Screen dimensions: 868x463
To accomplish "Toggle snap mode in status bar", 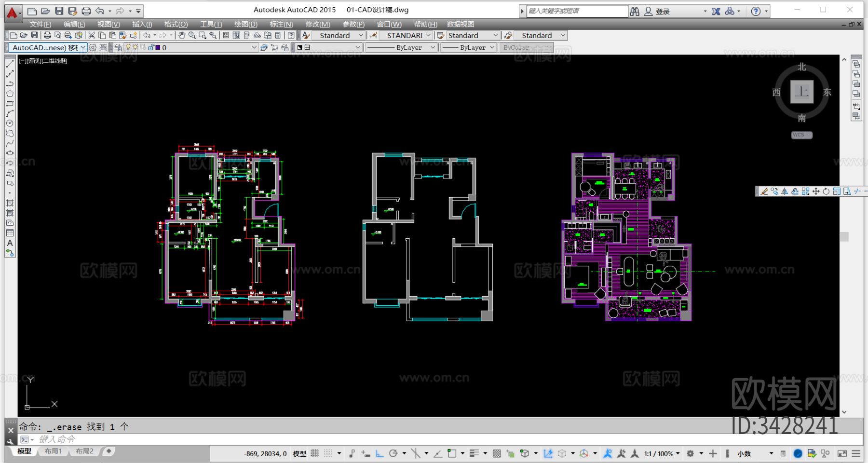I will 328,453.
